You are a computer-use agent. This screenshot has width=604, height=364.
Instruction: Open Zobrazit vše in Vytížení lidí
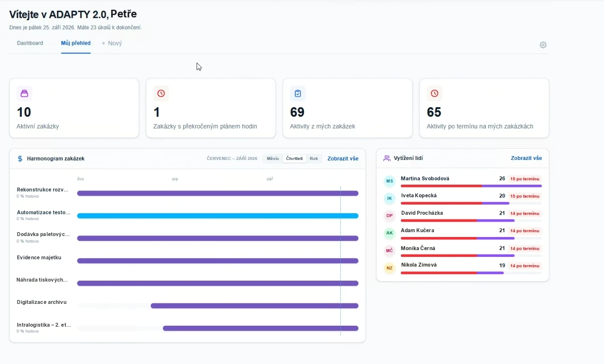[526, 158]
